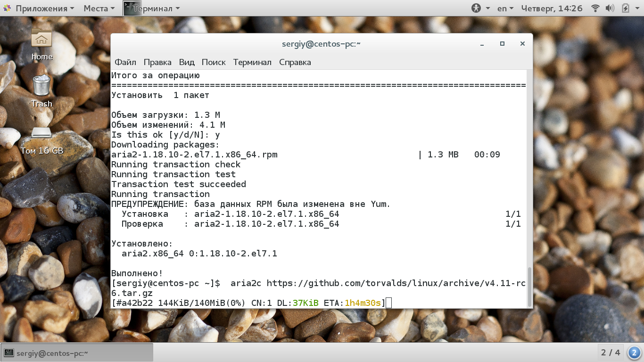Screen dimensions: 644x362
Task: Click the [sergiy@centos-pc ~]$ prompt
Action: (x=165, y=283)
